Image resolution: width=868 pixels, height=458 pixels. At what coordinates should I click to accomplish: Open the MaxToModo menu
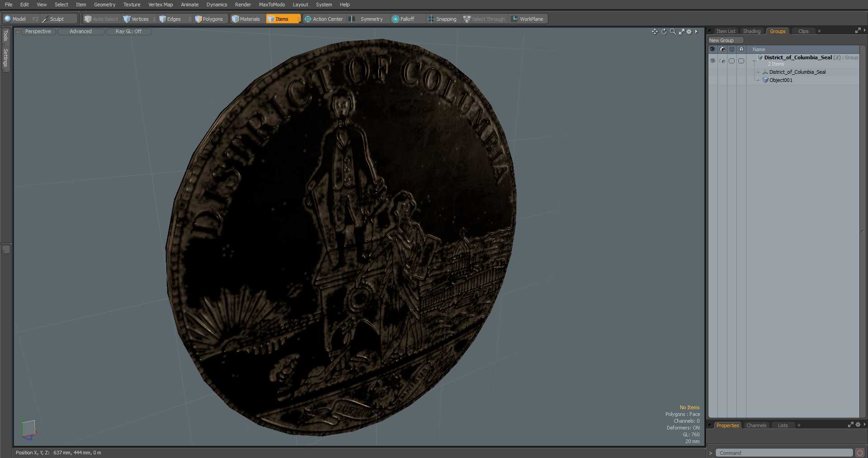(272, 5)
